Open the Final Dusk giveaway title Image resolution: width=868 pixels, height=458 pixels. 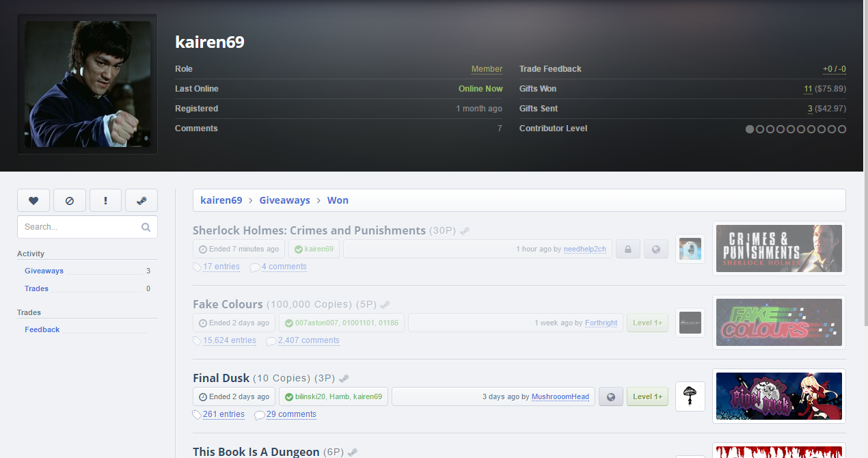(x=221, y=378)
